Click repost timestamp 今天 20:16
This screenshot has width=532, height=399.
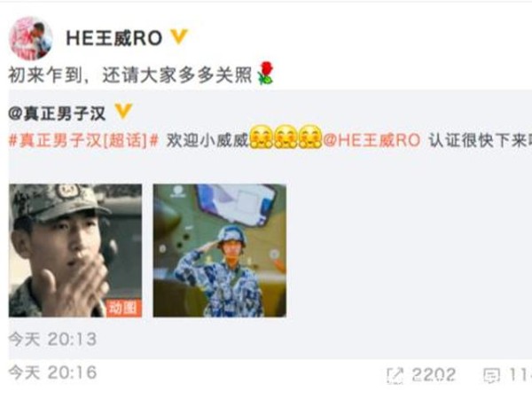[52, 372]
